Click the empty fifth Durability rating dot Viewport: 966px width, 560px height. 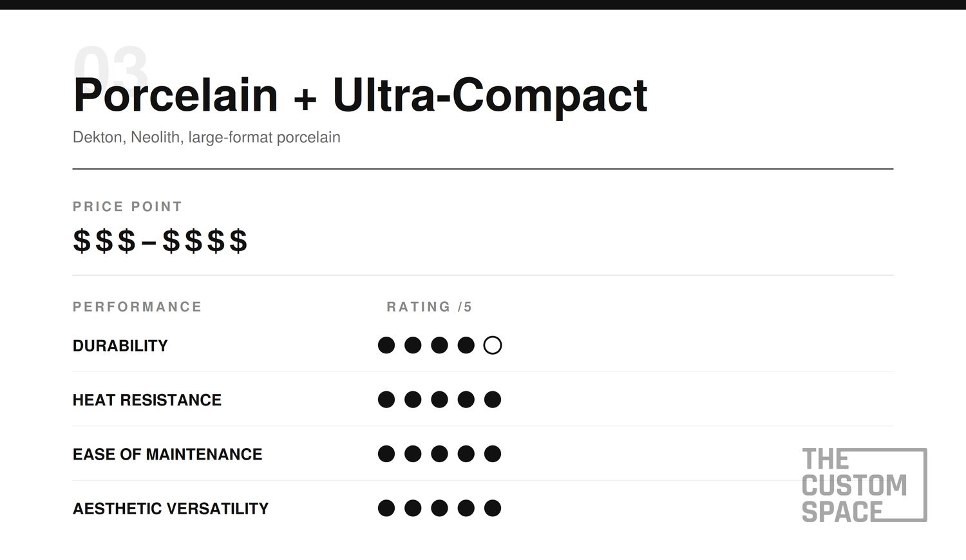493,346
